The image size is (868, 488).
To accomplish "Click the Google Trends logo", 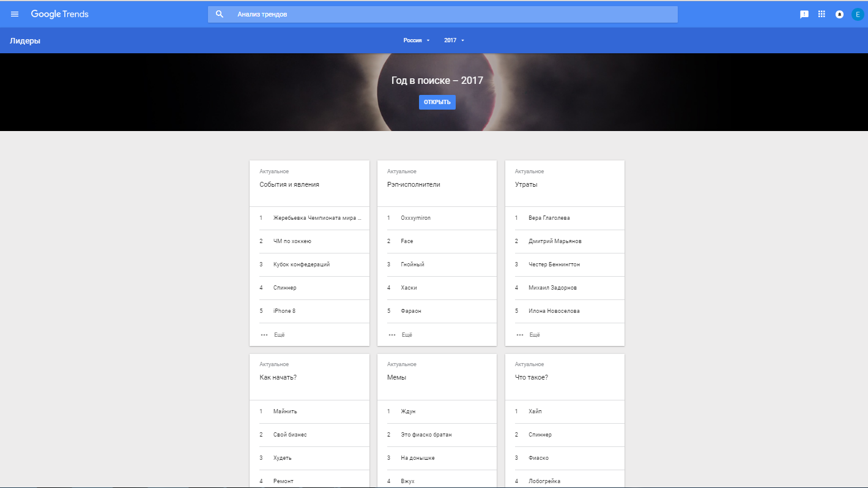I will pos(60,14).
